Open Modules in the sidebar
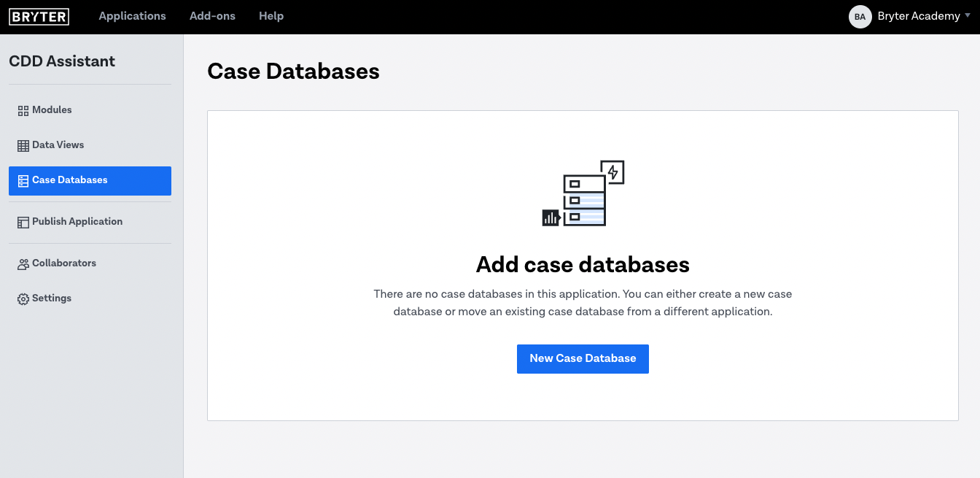The image size is (980, 478). coord(90,110)
